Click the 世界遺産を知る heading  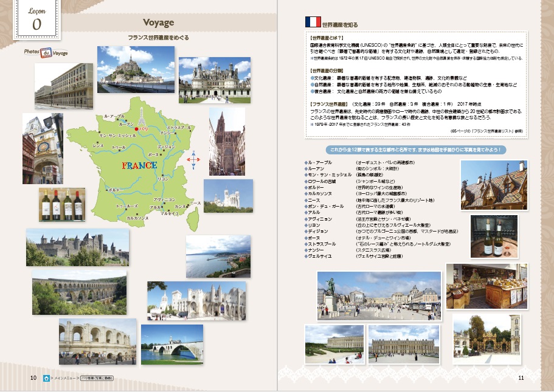coord(340,25)
